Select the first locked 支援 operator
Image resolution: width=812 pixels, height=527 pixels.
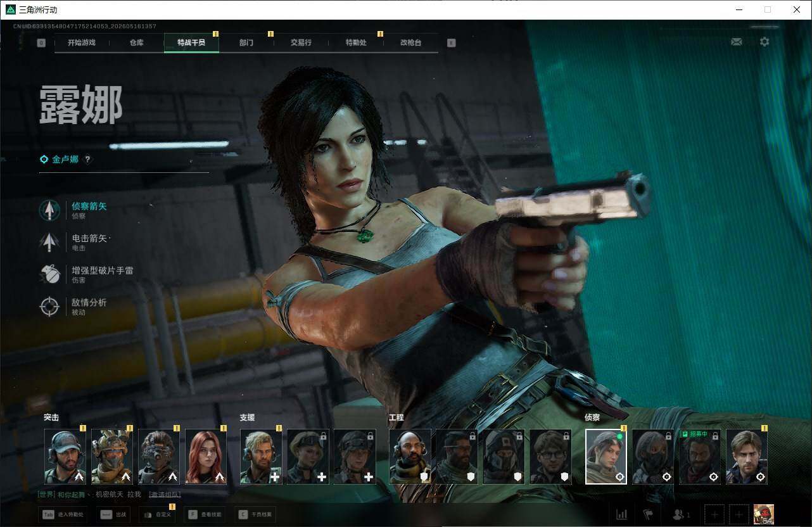click(308, 457)
